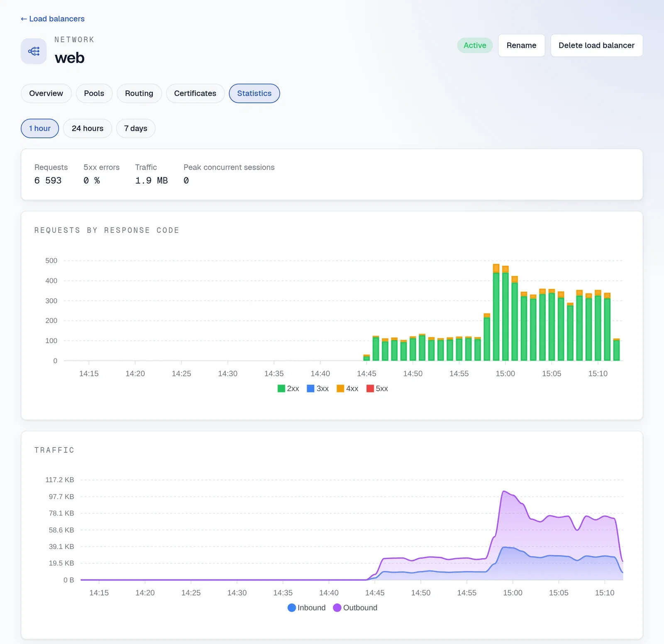Toggle the 4xx legend orange swatch
This screenshot has width=664, height=644.
(x=340, y=388)
